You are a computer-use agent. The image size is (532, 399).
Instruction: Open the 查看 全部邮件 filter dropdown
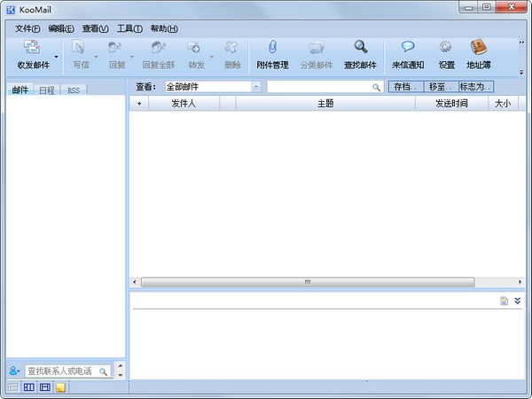pos(256,87)
